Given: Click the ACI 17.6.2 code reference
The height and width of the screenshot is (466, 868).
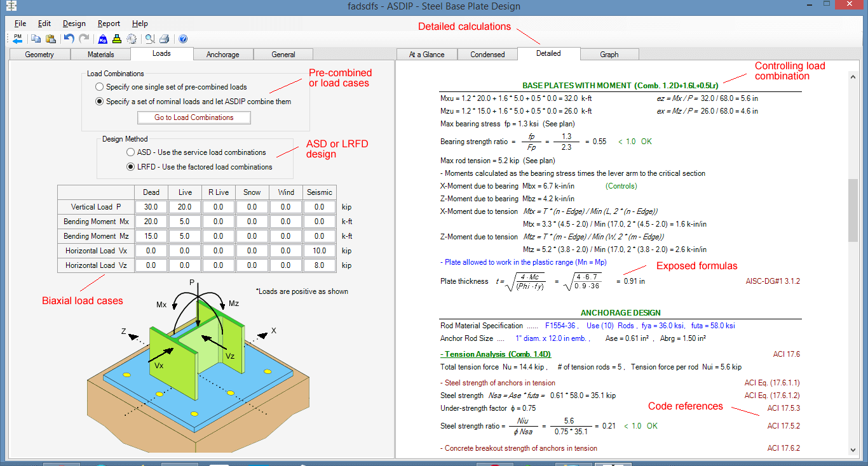Looking at the screenshot, I should click(x=783, y=448).
